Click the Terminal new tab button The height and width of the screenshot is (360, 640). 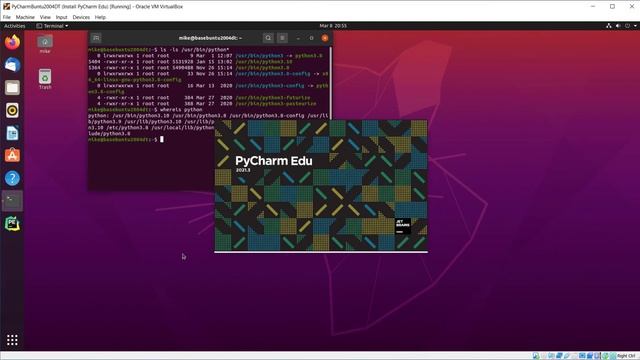(96, 38)
